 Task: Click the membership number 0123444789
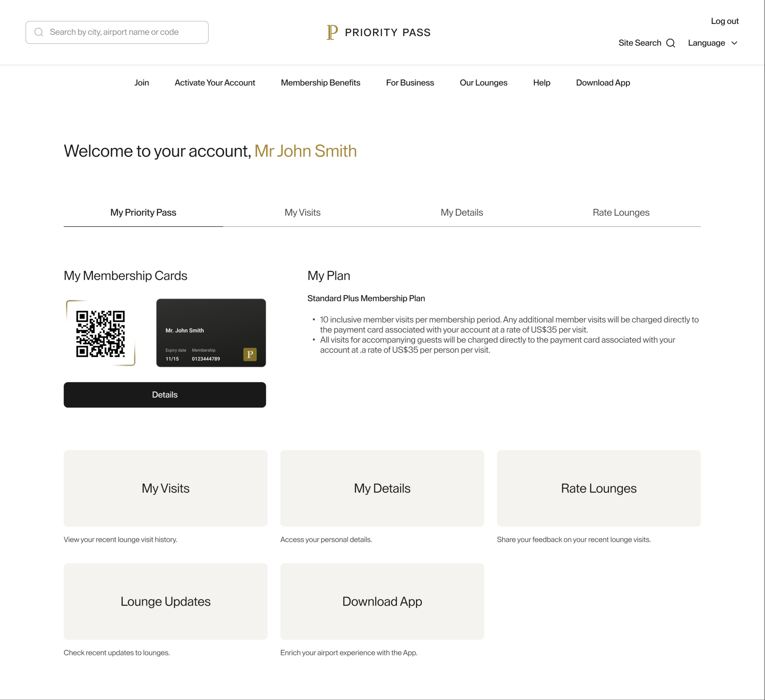206,359
